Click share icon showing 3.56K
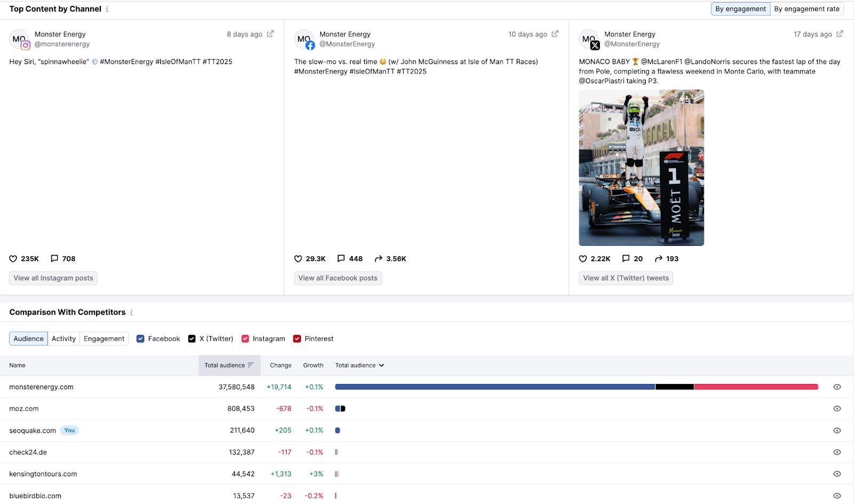Viewport: 854px width, 504px height. coord(378,259)
